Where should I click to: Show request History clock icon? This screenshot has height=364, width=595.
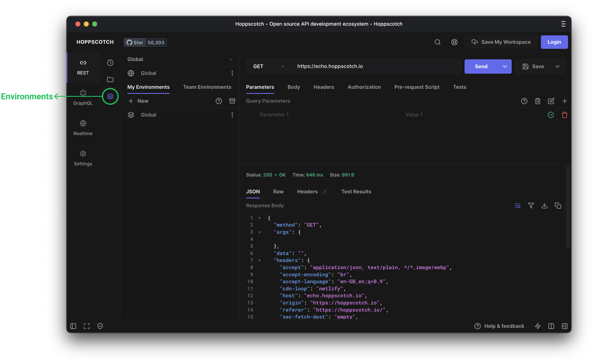[x=110, y=63]
